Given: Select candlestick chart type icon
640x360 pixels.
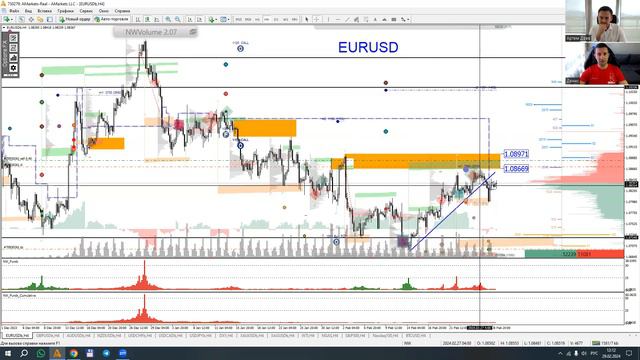Looking at the screenshot, I should pyautogui.click(x=147, y=19).
